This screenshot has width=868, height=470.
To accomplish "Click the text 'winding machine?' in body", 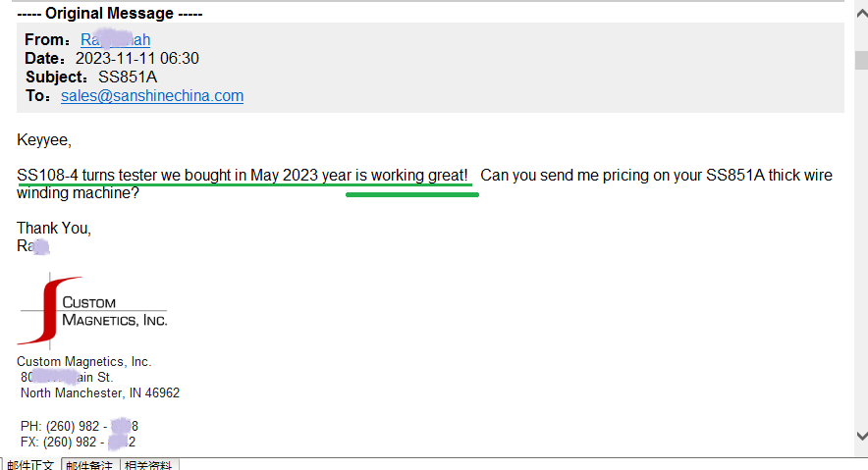I will pyautogui.click(x=78, y=193).
